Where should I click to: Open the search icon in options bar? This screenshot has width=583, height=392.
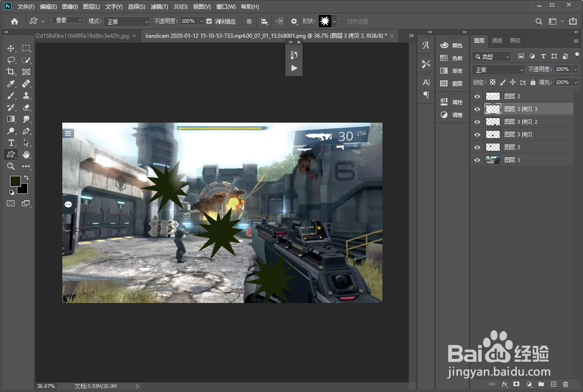[538, 21]
